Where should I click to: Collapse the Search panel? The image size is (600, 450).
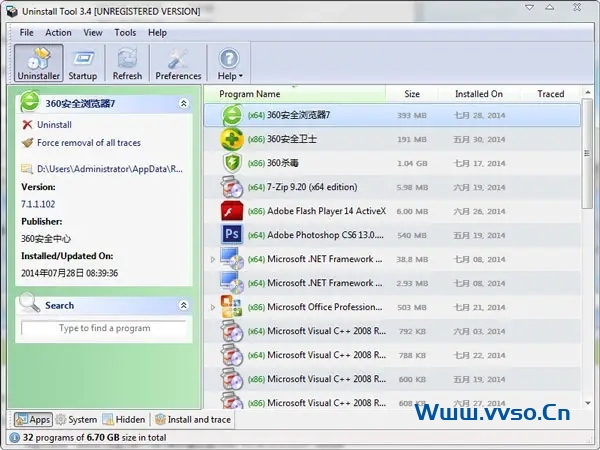pos(183,305)
